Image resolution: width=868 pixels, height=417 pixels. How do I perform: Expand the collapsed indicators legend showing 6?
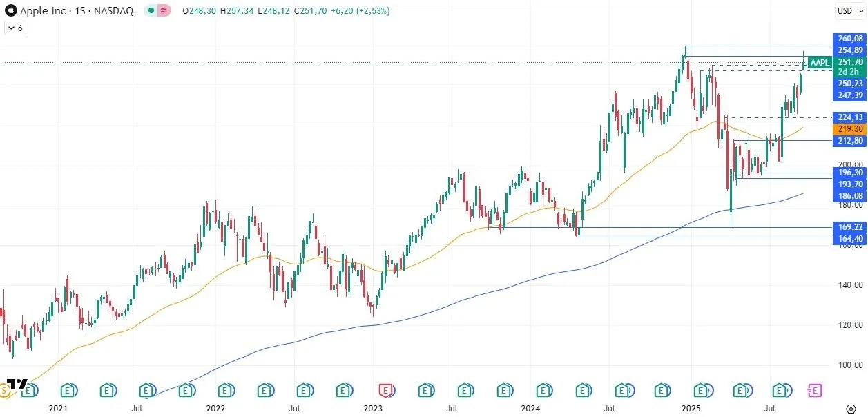[x=14, y=28]
